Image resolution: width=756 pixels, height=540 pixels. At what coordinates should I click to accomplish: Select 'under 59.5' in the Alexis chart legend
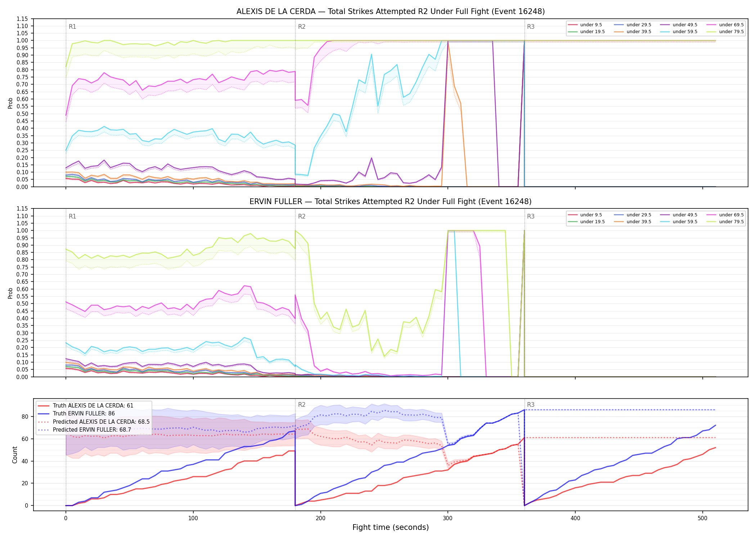click(x=679, y=32)
